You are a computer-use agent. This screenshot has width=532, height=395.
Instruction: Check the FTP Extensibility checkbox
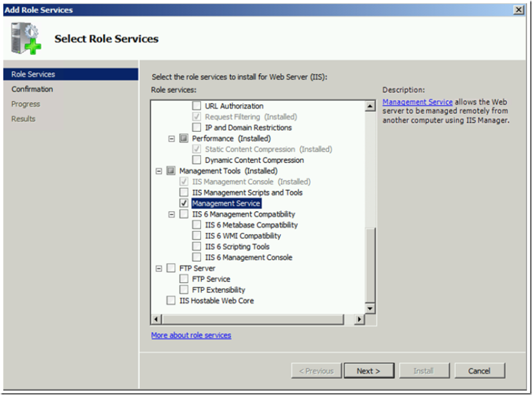[x=184, y=290]
